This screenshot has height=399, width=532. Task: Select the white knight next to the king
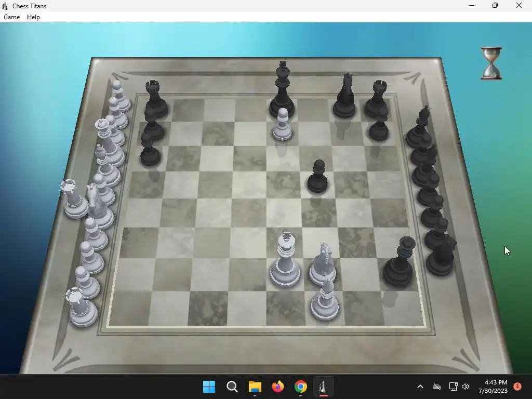tap(323, 264)
